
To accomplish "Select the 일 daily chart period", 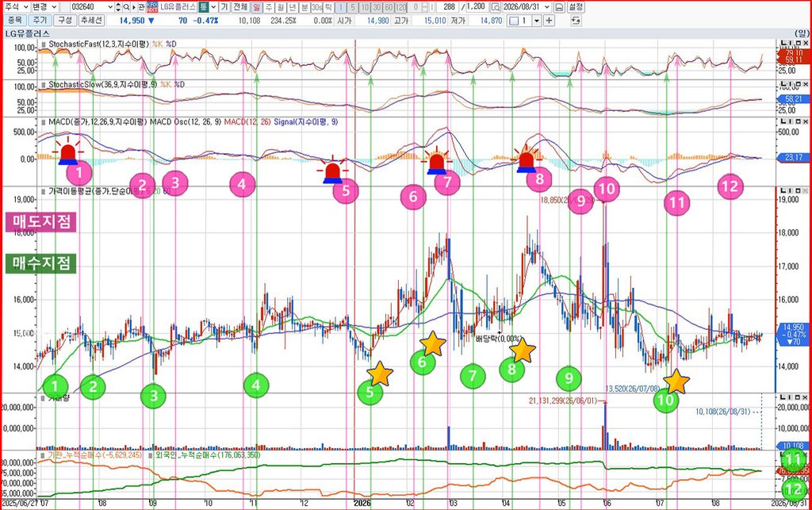I will click(257, 7).
